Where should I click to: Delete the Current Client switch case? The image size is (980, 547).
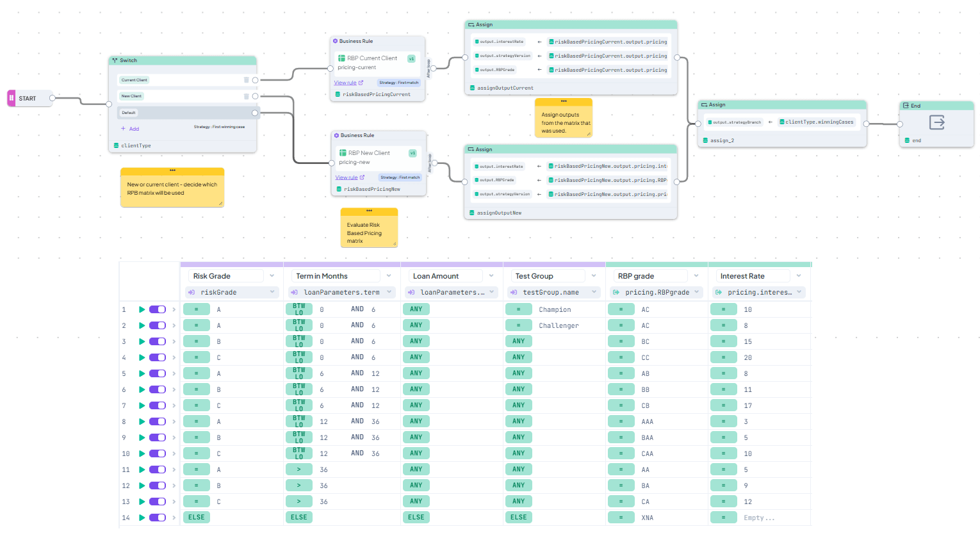[246, 80]
